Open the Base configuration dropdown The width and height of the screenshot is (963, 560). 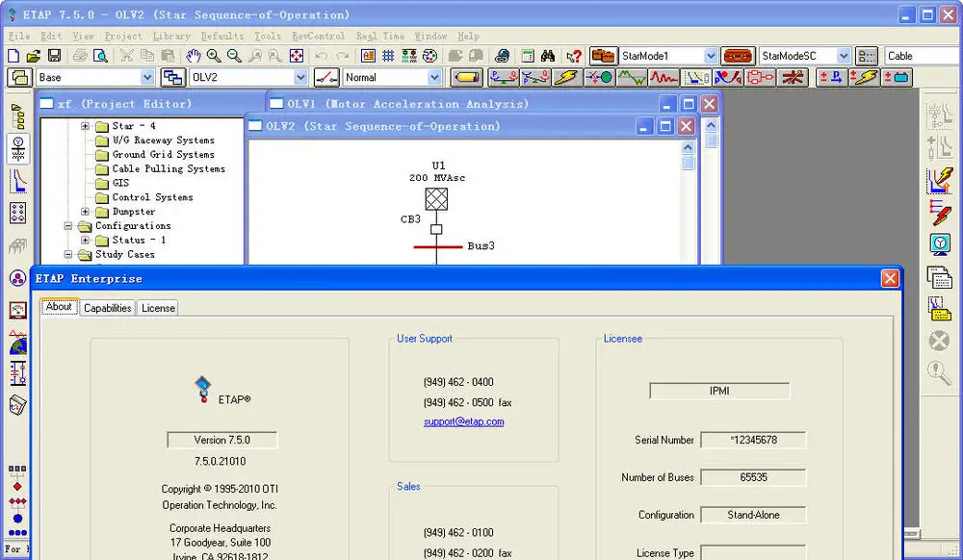point(144,77)
